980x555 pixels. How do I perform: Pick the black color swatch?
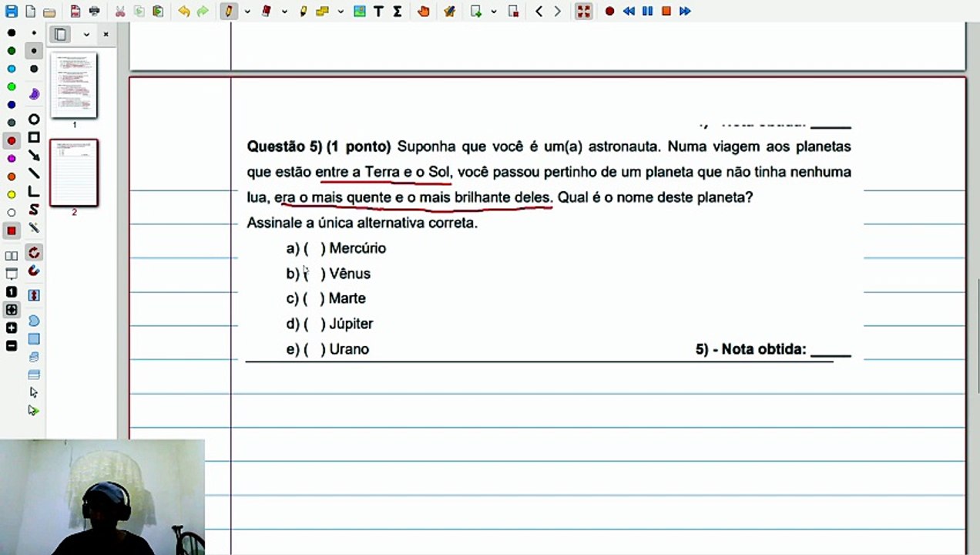[12, 33]
